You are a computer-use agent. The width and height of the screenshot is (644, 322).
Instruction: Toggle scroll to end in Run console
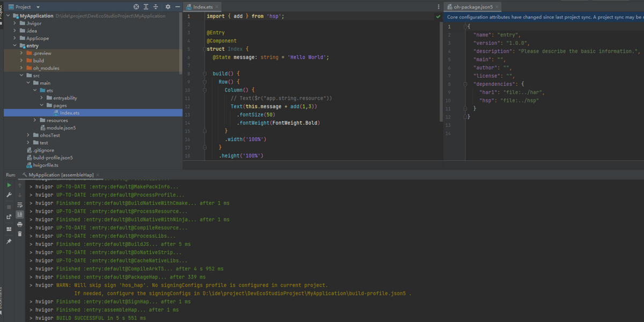[20, 215]
